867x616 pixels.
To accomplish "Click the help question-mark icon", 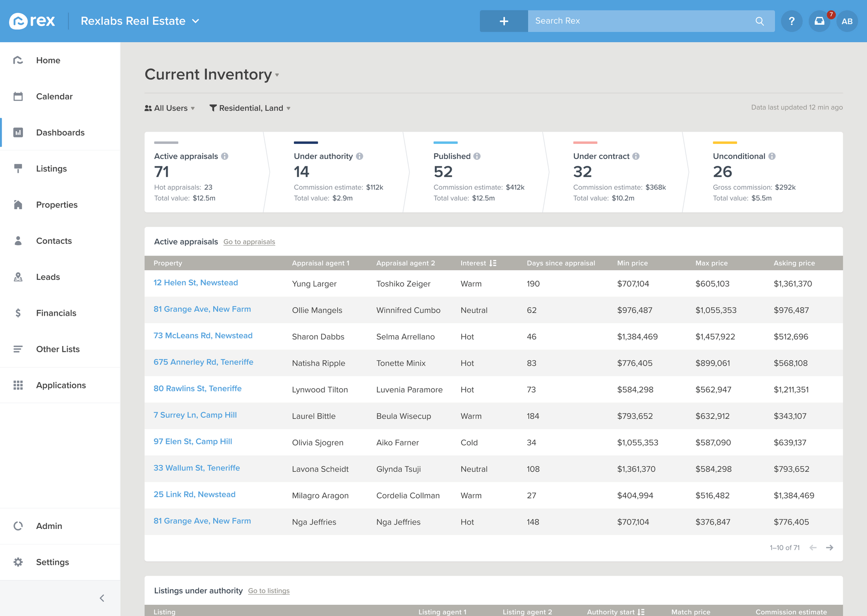I will pos(792,21).
